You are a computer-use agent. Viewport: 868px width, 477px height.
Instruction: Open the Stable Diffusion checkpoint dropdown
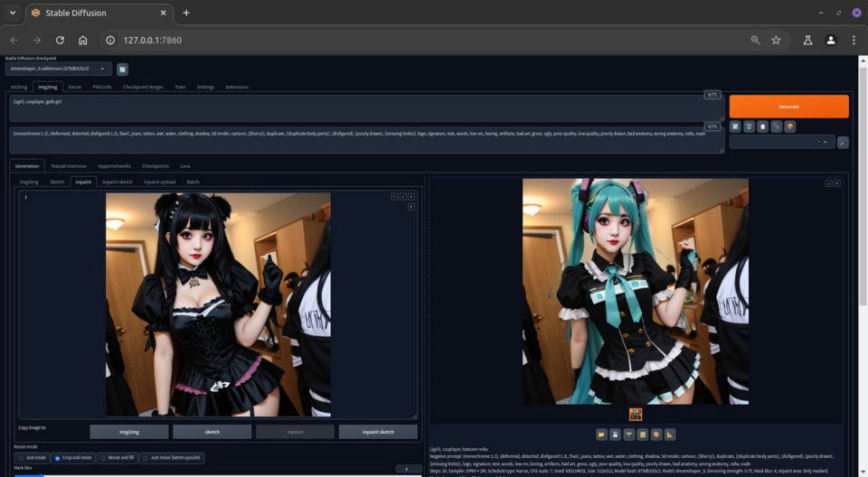click(58, 70)
